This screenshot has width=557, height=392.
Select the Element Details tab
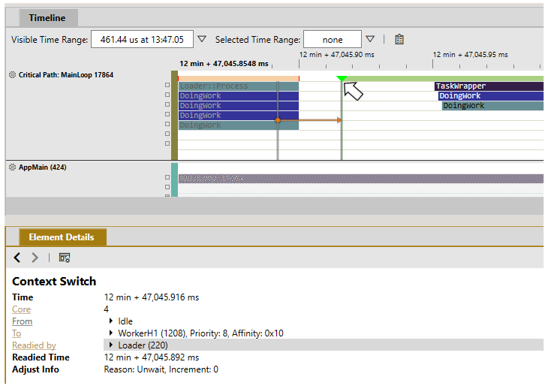point(62,237)
